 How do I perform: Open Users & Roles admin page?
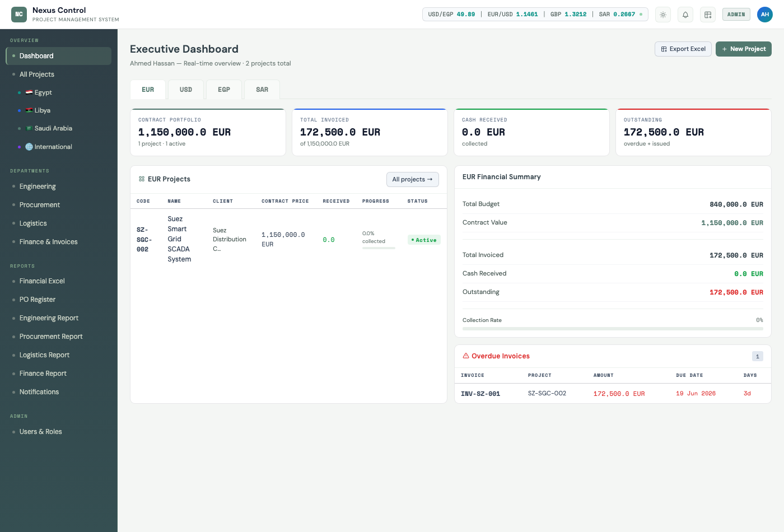(58, 432)
